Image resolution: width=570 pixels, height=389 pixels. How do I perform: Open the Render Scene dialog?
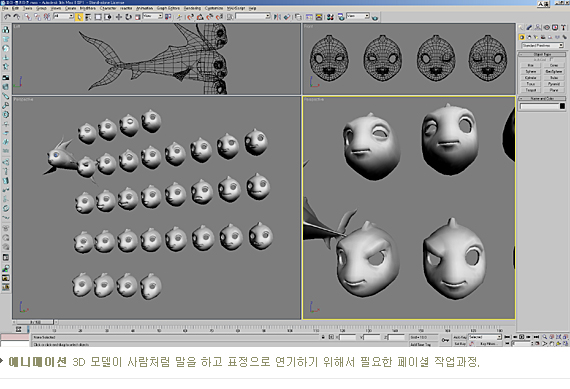pos(341,17)
